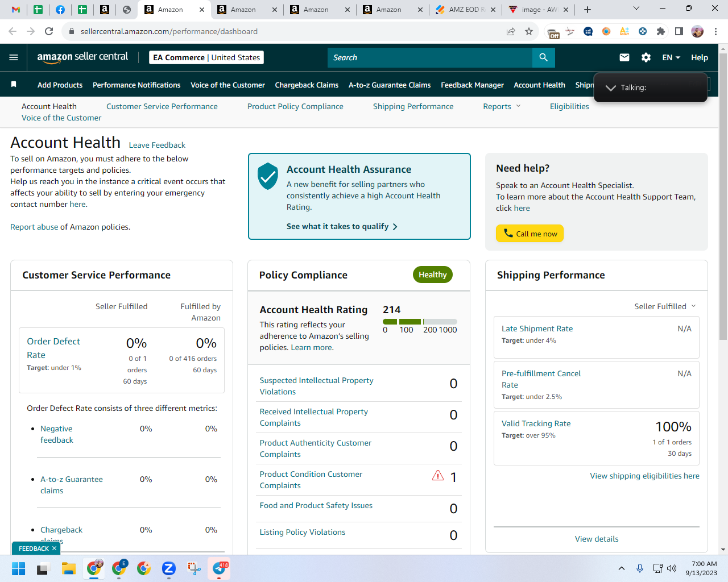Open the messages envelope icon
Image resolution: width=728 pixels, height=582 pixels.
coord(624,57)
